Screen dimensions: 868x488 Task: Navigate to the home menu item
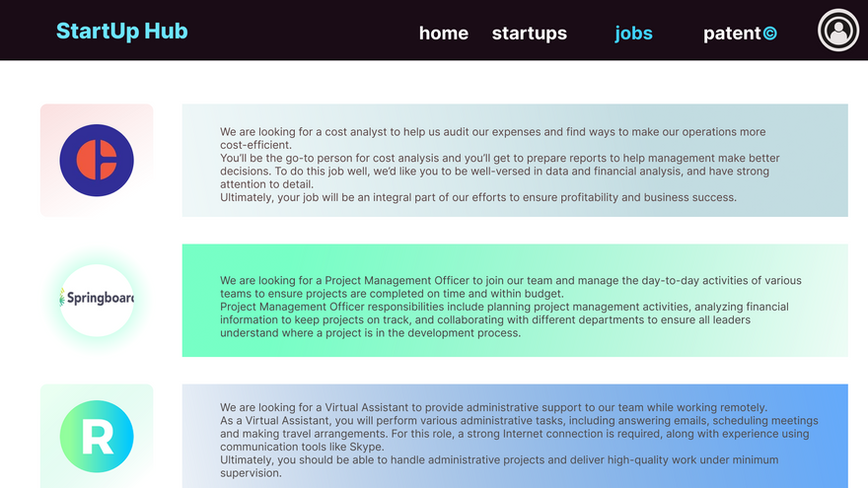click(443, 34)
